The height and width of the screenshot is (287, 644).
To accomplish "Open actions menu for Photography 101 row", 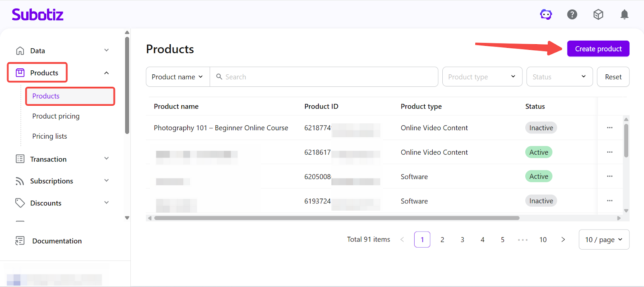I will [609, 128].
